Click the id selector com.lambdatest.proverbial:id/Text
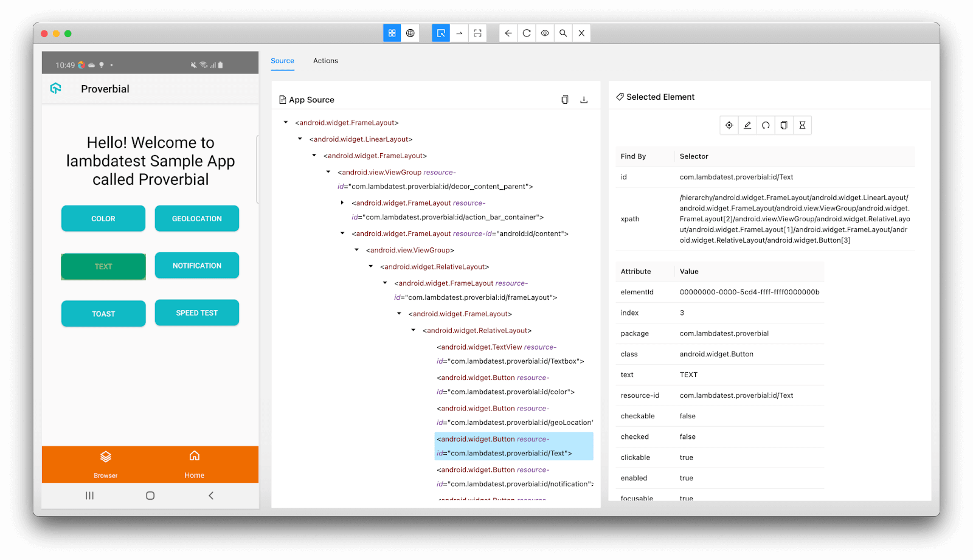The image size is (973, 560). point(736,177)
